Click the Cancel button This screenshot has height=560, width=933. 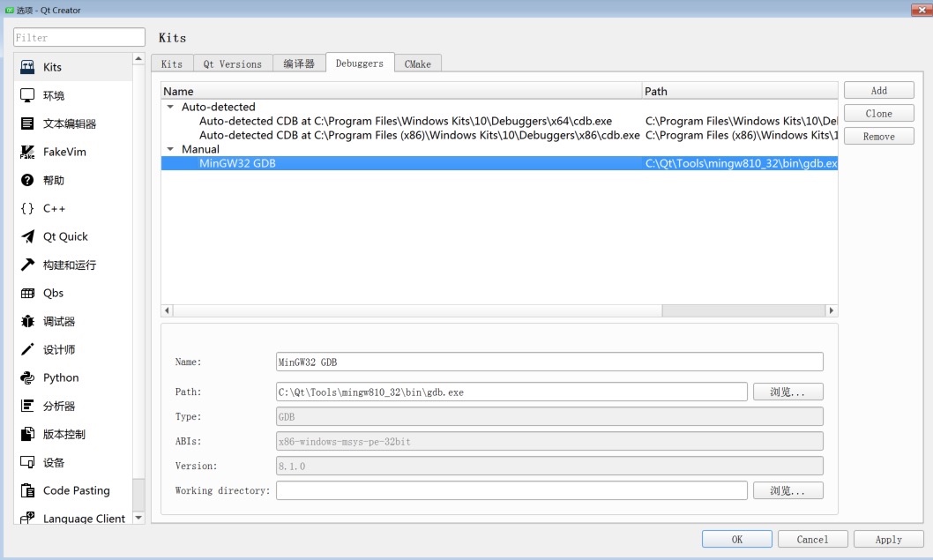[x=812, y=539]
